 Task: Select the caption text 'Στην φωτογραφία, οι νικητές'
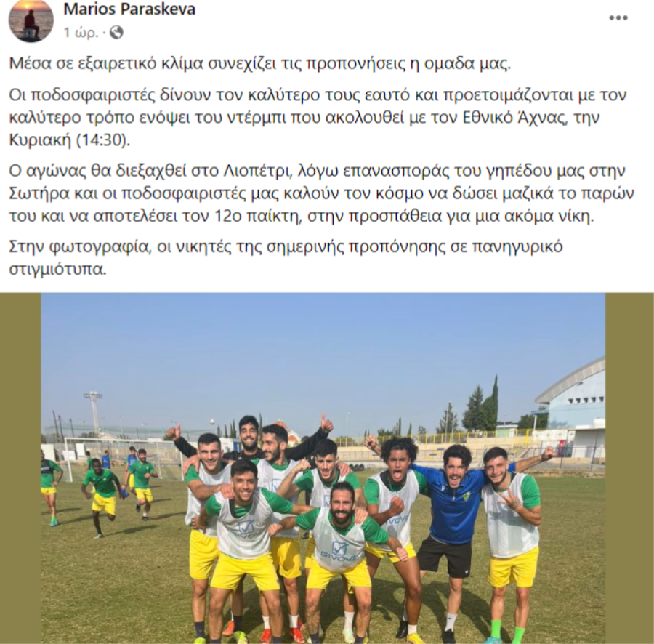coord(286,258)
